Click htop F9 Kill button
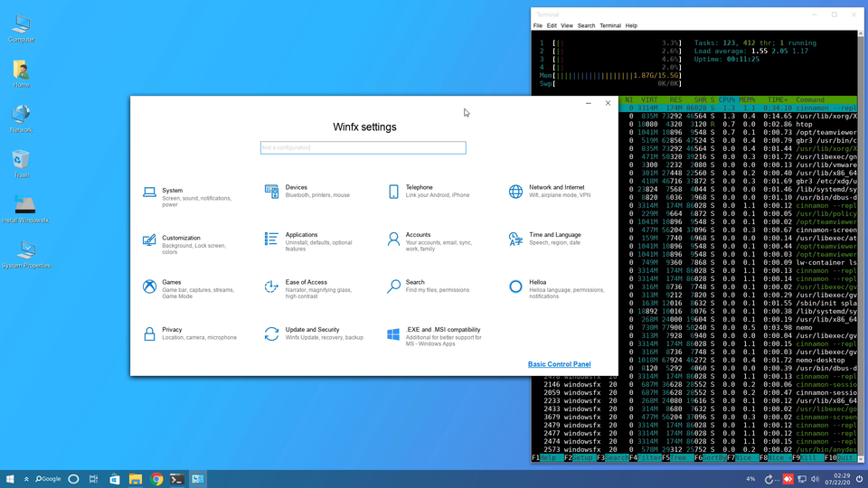The width and height of the screenshot is (868, 488). click(x=808, y=458)
